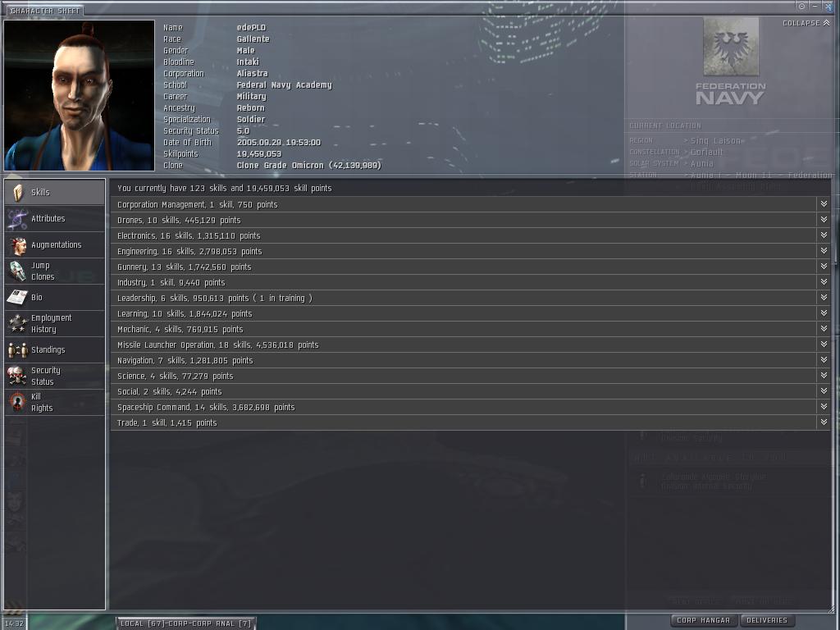Click the Standings figures icon
The image size is (840, 630).
point(18,349)
